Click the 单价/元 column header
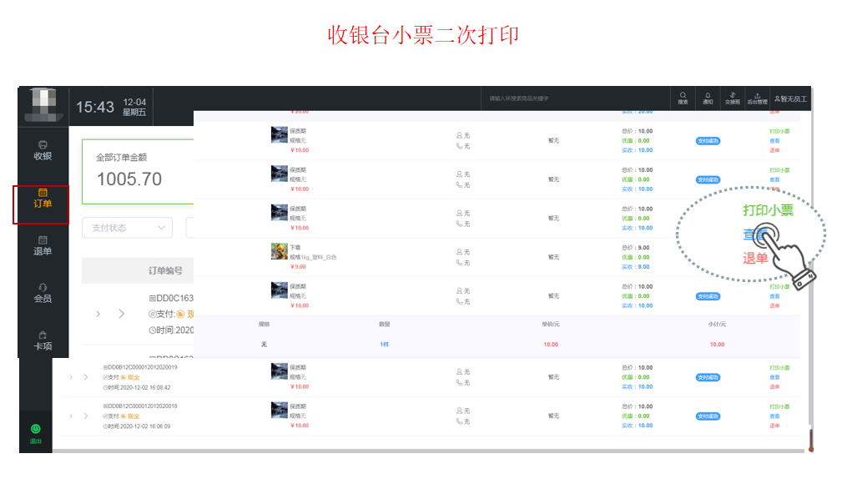Screen dimensions: 842x504 pos(551,325)
